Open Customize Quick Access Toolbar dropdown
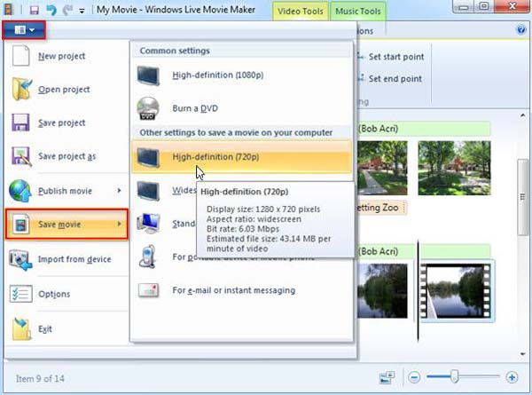Viewport: 532px width, 395px height. click(x=82, y=11)
